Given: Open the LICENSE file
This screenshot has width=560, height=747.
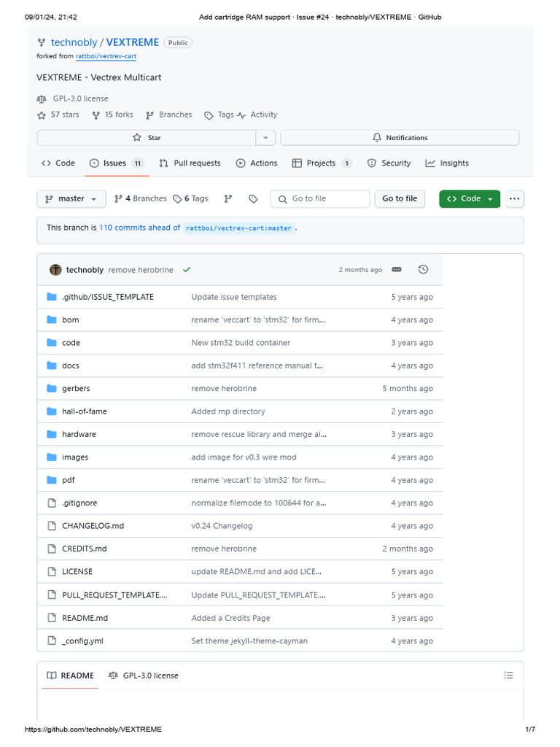Looking at the screenshot, I should coord(77,571).
